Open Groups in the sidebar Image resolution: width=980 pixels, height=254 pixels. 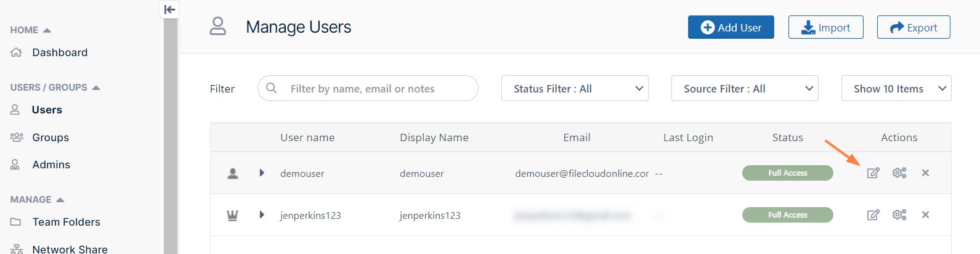click(51, 137)
